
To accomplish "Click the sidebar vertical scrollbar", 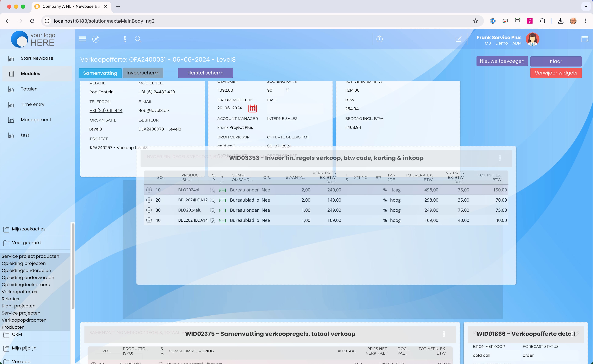I will point(73,266).
